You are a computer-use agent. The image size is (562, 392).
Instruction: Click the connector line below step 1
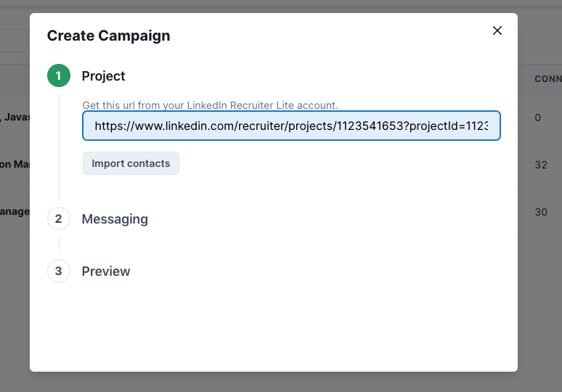59,145
